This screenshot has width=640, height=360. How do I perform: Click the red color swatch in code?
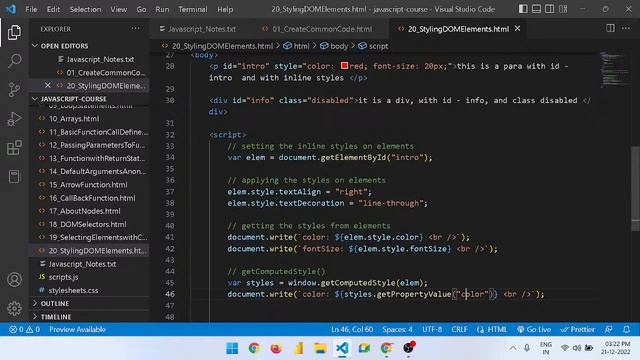(x=344, y=66)
